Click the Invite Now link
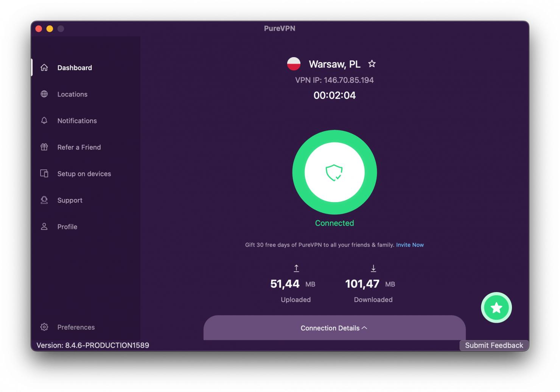The width and height of the screenshot is (560, 392). click(x=410, y=245)
